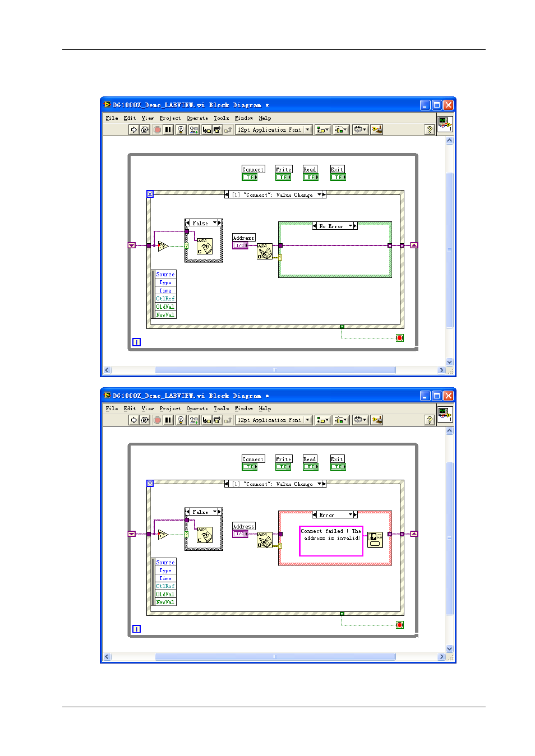Click the Pause button in the bottom window toolbar

[168, 420]
